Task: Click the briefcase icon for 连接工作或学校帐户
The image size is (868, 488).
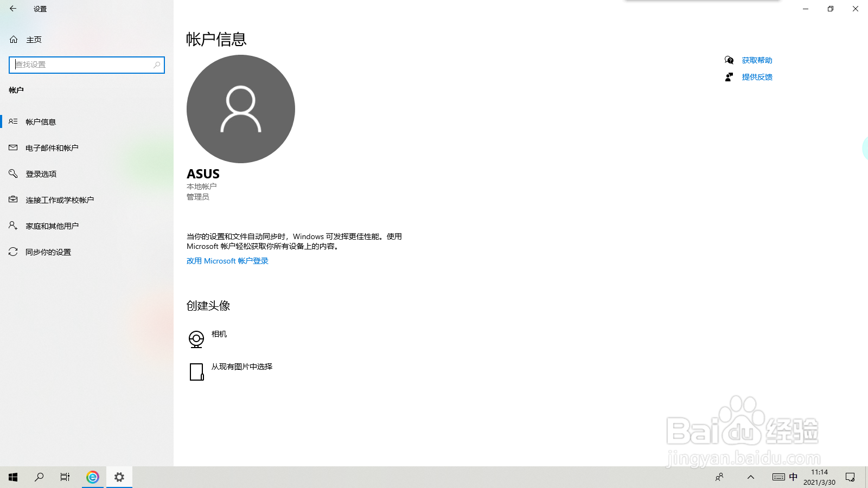Action: point(13,200)
